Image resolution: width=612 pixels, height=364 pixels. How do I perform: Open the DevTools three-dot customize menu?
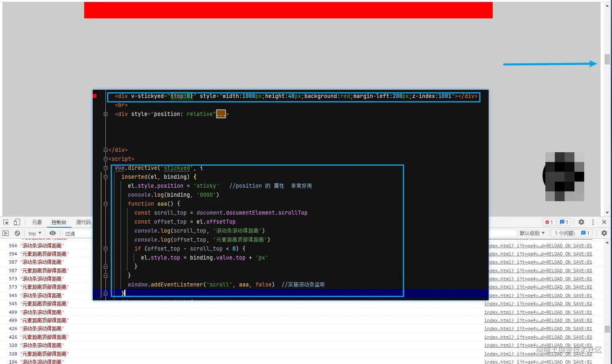tap(593, 222)
